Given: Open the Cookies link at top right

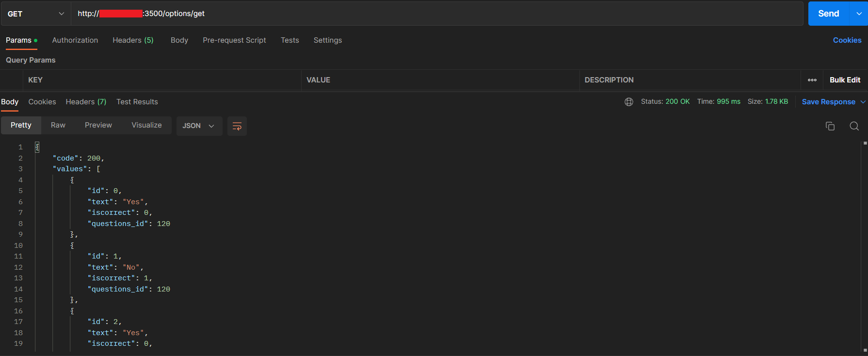Looking at the screenshot, I should coord(847,40).
